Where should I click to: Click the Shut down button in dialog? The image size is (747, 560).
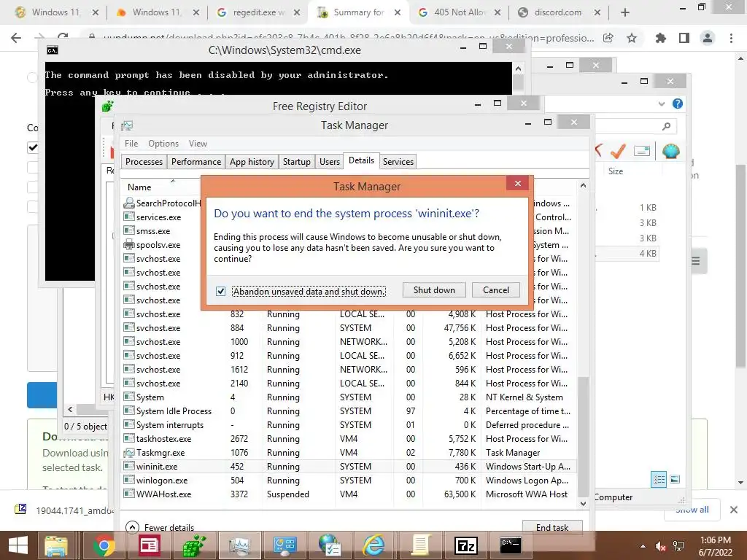[x=434, y=290]
